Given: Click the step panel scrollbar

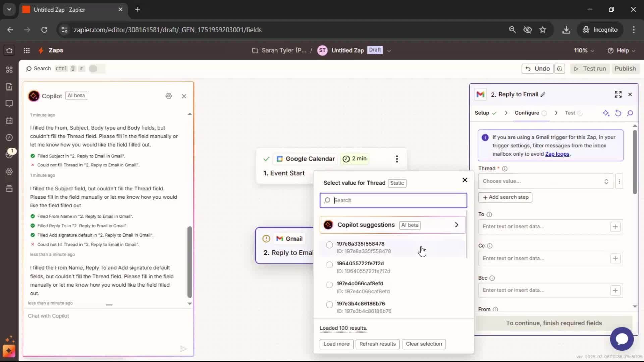Looking at the screenshot, I should pos(635,162).
